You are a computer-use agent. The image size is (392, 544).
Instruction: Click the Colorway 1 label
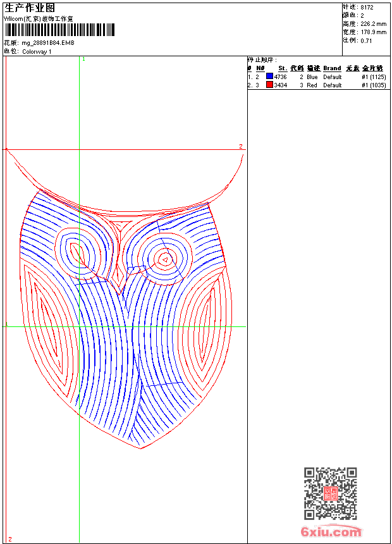coord(37,51)
